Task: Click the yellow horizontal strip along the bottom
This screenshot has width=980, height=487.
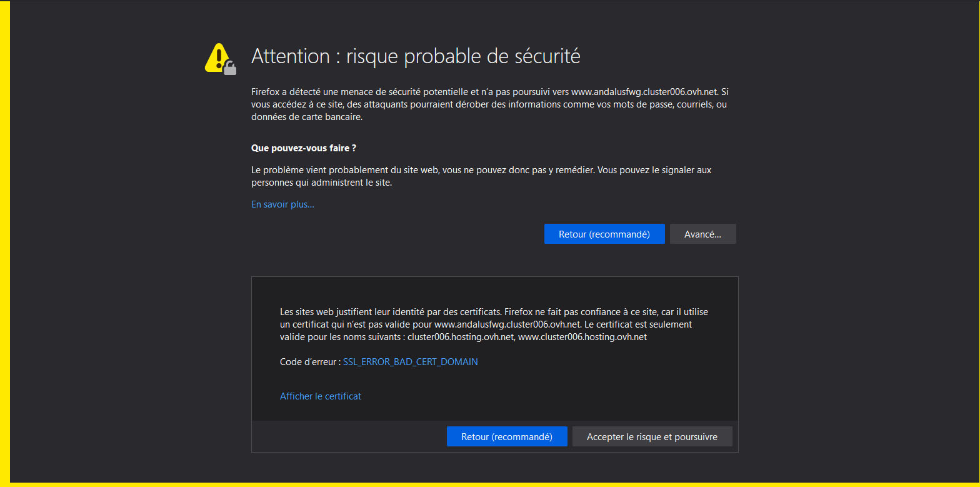Action: (x=490, y=484)
